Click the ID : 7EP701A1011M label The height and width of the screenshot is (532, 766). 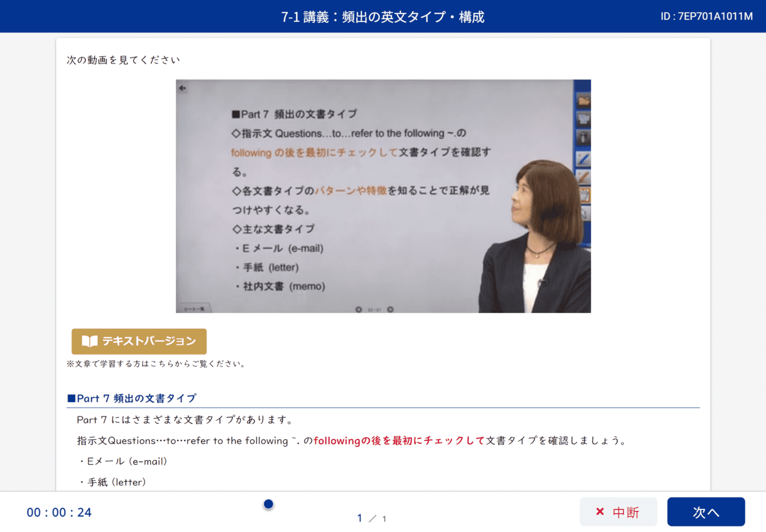click(x=706, y=16)
